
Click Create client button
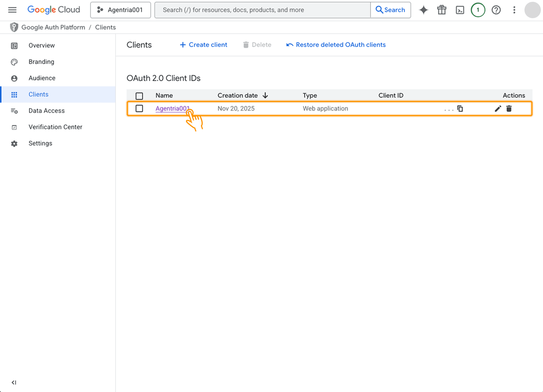203,45
